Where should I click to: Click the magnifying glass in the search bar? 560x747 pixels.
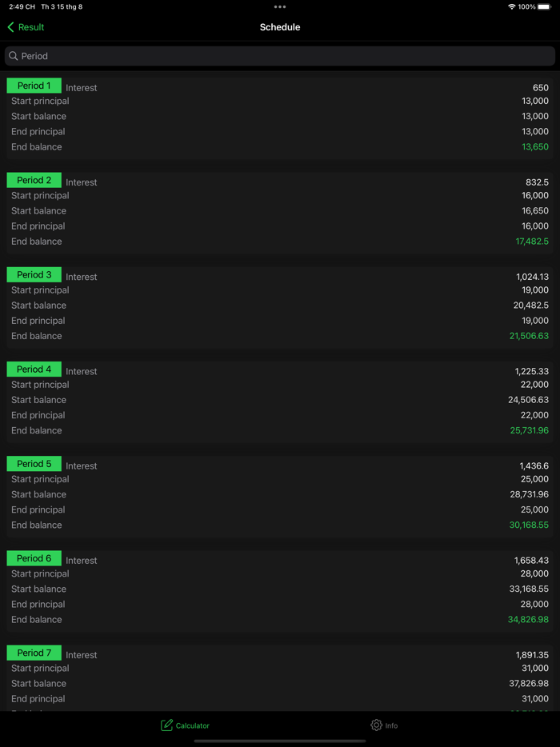[x=14, y=56]
